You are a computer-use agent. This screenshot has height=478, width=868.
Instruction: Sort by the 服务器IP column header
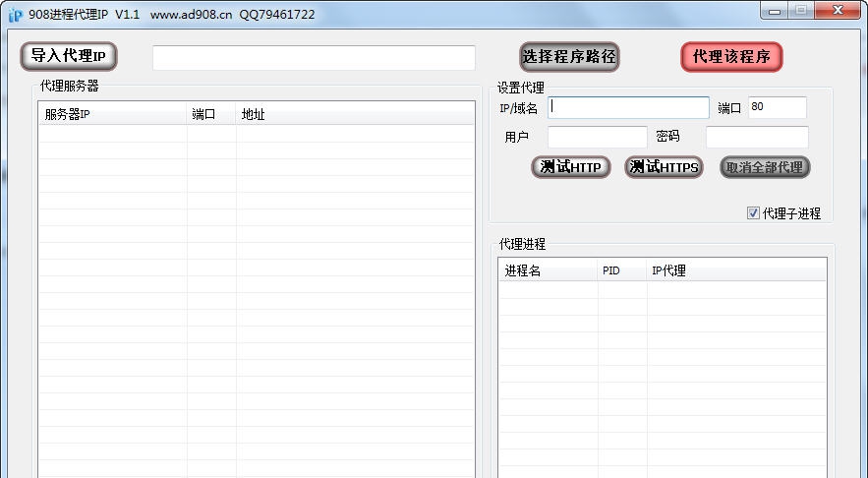pos(112,114)
